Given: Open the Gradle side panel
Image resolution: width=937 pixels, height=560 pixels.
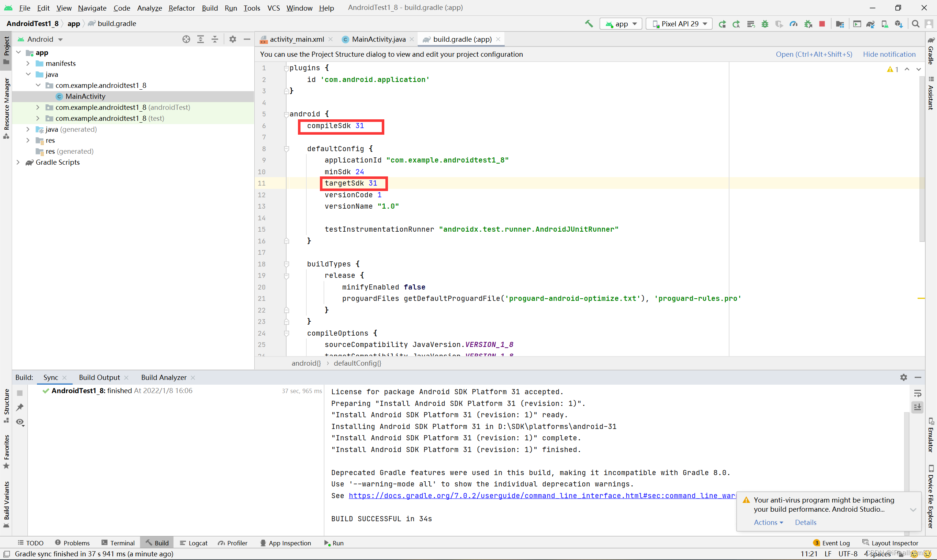Looking at the screenshot, I should click(x=931, y=51).
